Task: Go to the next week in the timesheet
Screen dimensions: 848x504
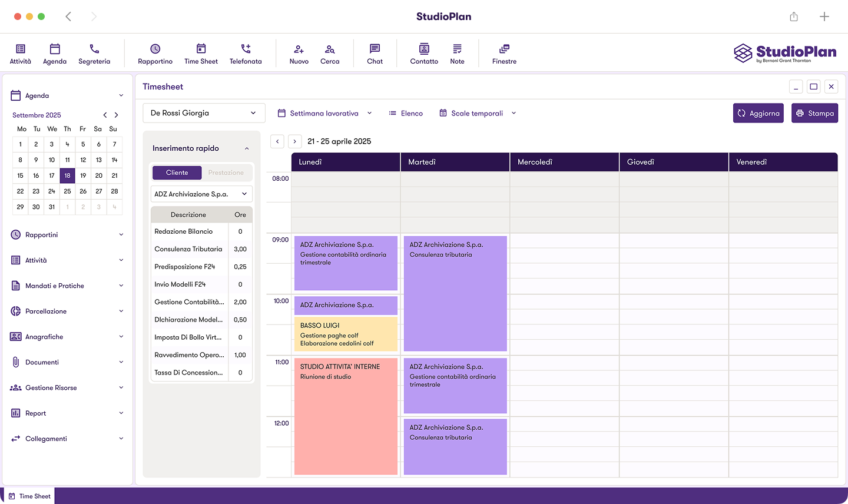Action: pos(295,141)
